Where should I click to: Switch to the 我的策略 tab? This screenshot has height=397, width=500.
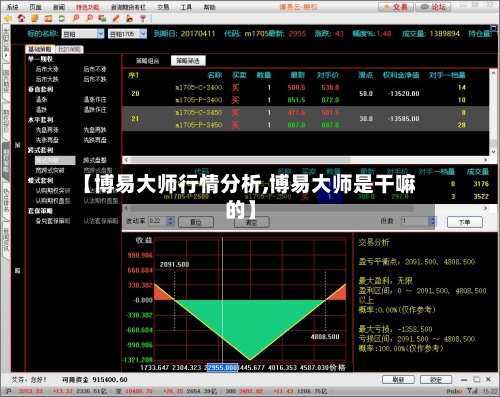point(70,49)
